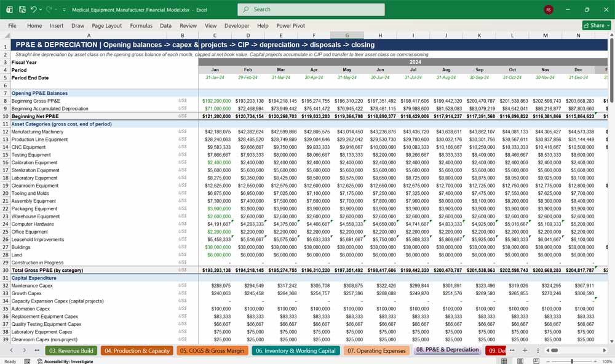The image size is (615, 364).
Task: Open the partially visible 09 sheet tab
Action: point(496,350)
